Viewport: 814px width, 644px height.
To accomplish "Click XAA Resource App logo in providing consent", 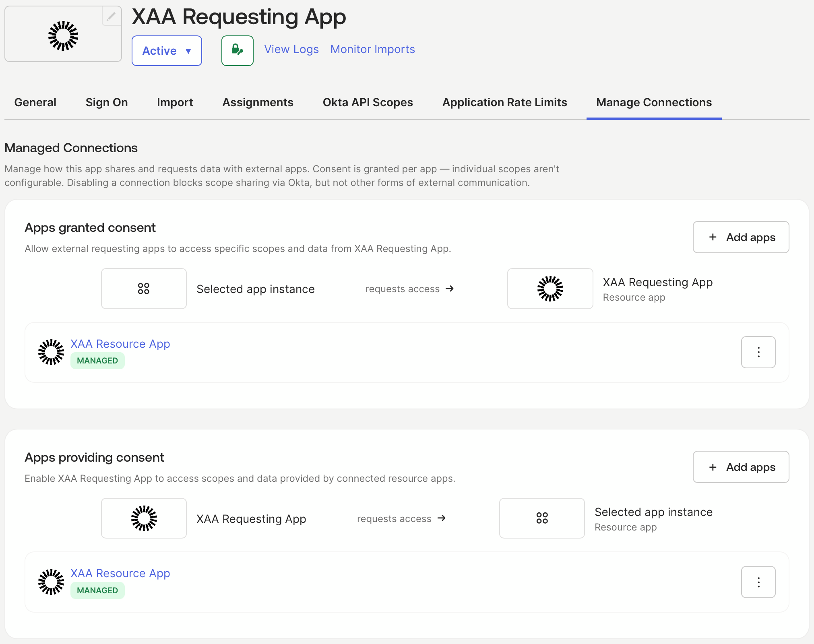I will point(51,582).
